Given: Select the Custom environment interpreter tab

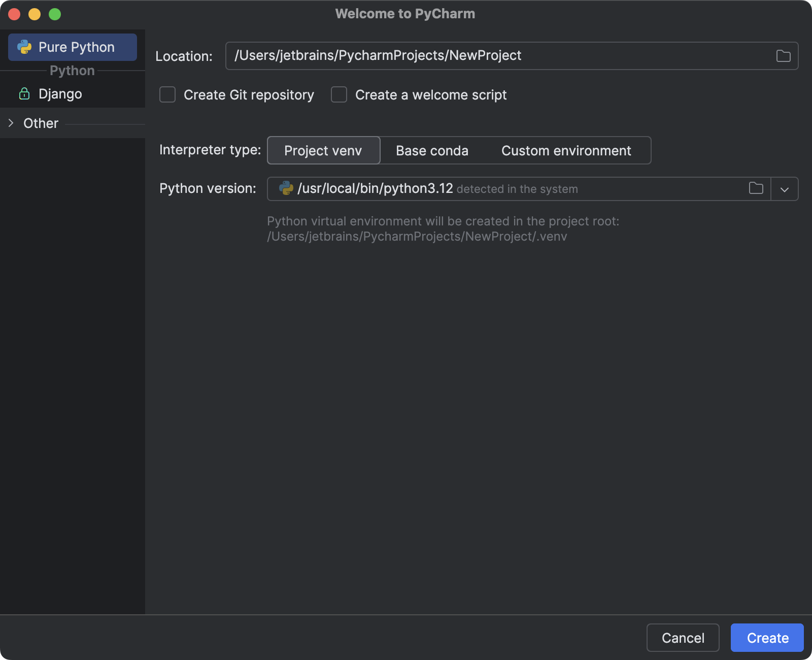Looking at the screenshot, I should pyautogui.click(x=566, y=150).
